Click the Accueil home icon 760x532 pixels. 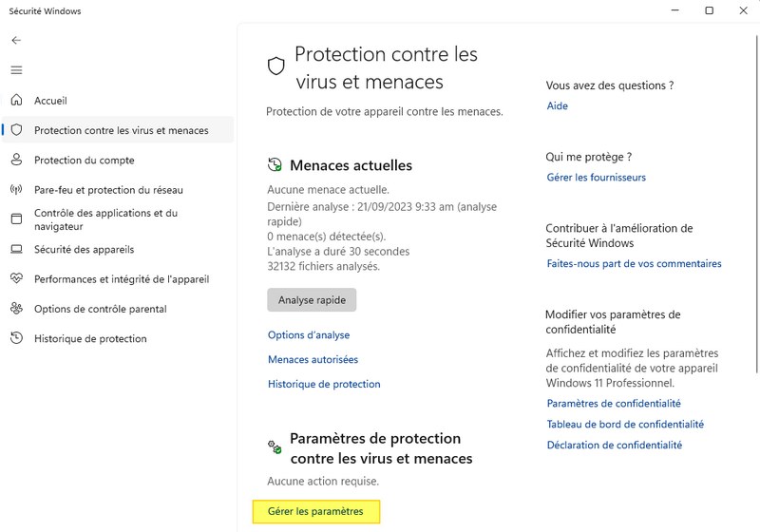pos(16,101)
